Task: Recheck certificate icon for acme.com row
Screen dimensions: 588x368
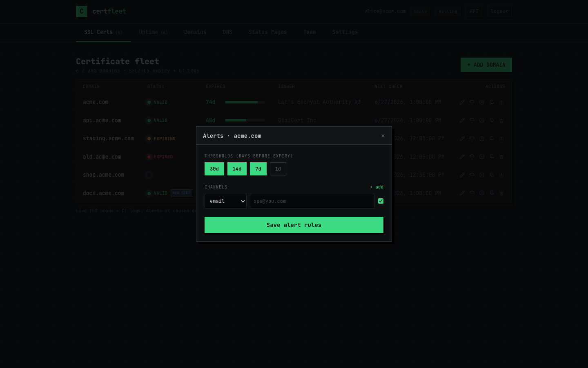Action: (x=472, y=102)
